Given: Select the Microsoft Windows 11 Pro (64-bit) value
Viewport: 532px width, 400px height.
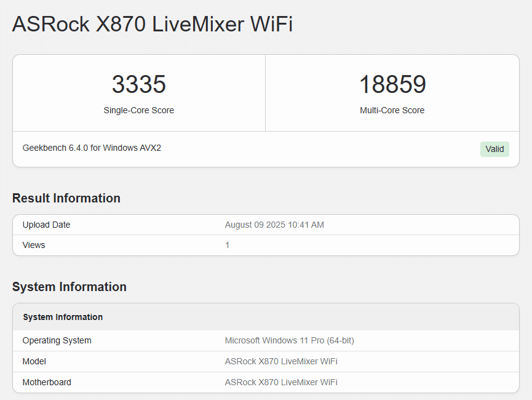Looking at the screenshot, I should click(290, 340).
